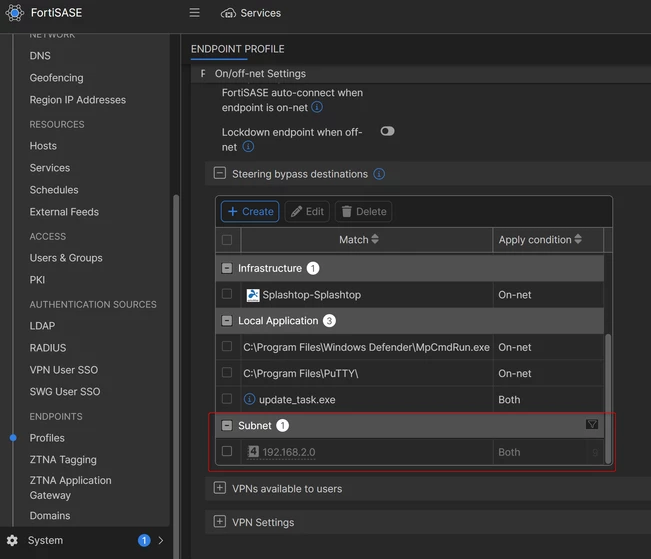The width and height of the screenshot is (651, 559).
Task: Click the FortiSASE logo icon
Action: click(15, 13)
